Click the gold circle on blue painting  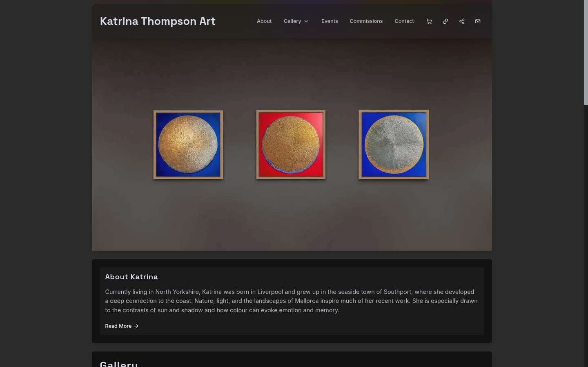click(x=188, y=145)
